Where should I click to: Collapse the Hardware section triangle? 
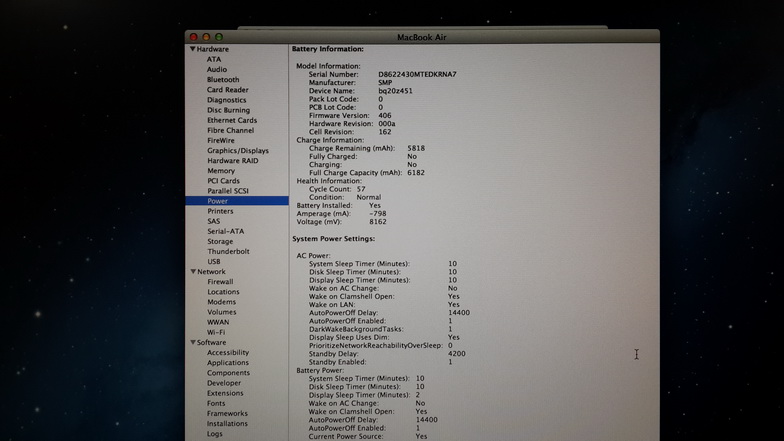[x=193, y=49]
